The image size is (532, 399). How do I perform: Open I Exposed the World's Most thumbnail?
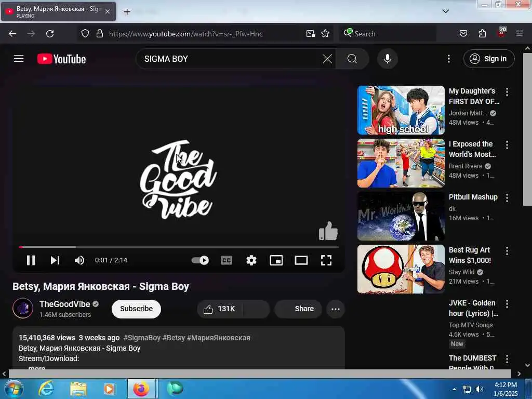(401, 163)
